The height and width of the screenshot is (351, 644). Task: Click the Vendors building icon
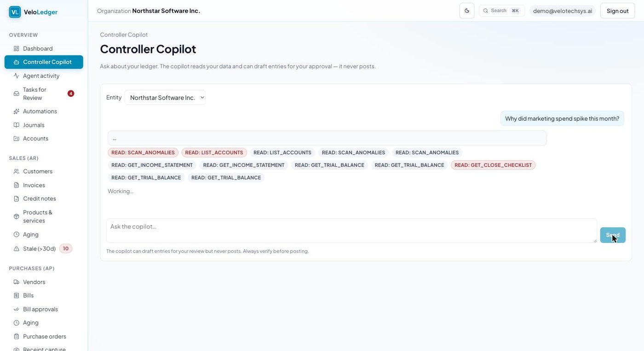[17, 282]
